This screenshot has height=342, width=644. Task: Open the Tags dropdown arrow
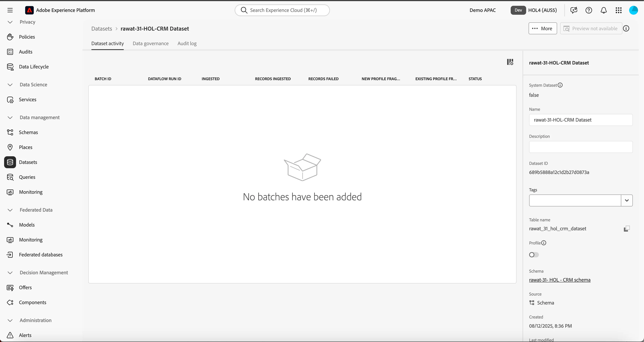(x=627, y=200)
